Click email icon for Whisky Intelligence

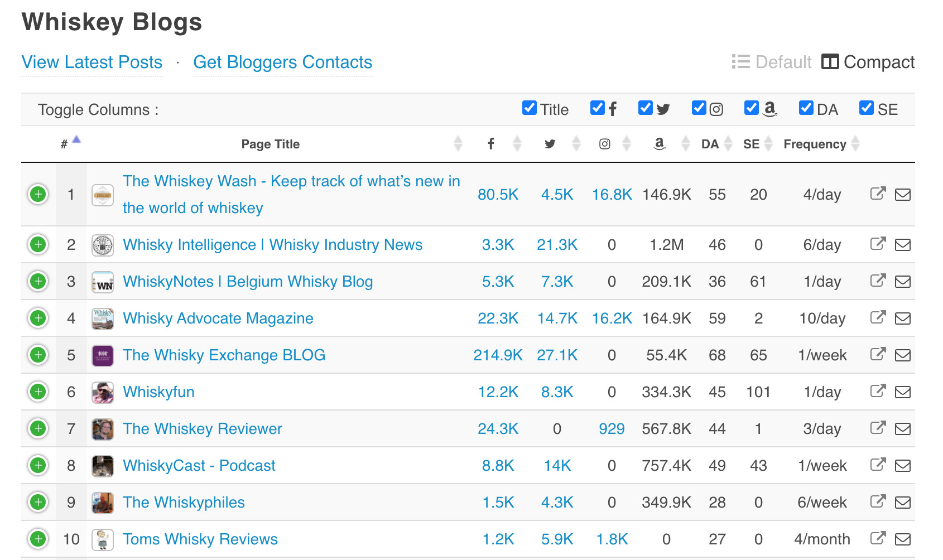click(x=903, y=245)
